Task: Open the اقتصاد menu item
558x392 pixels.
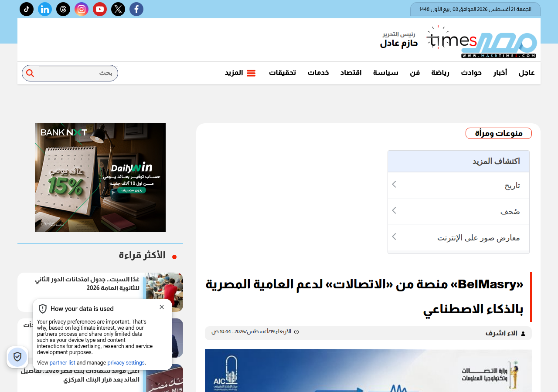Action: [351, 73]
